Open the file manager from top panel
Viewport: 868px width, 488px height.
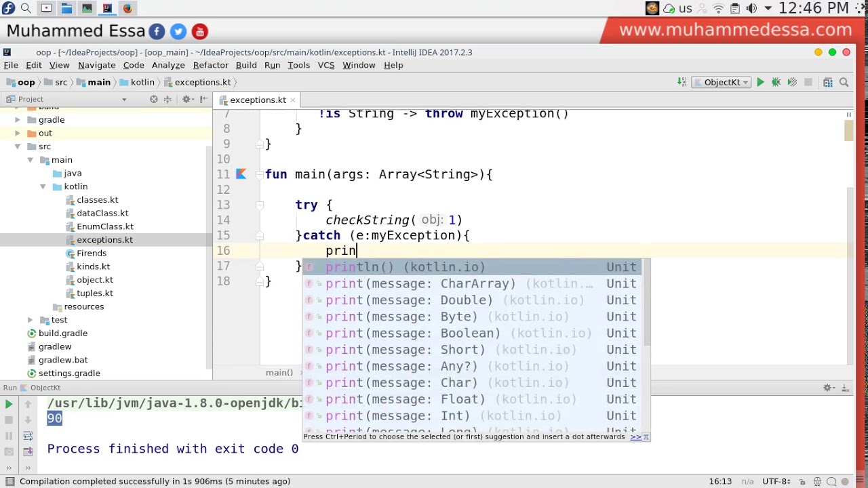pos(66,8)
